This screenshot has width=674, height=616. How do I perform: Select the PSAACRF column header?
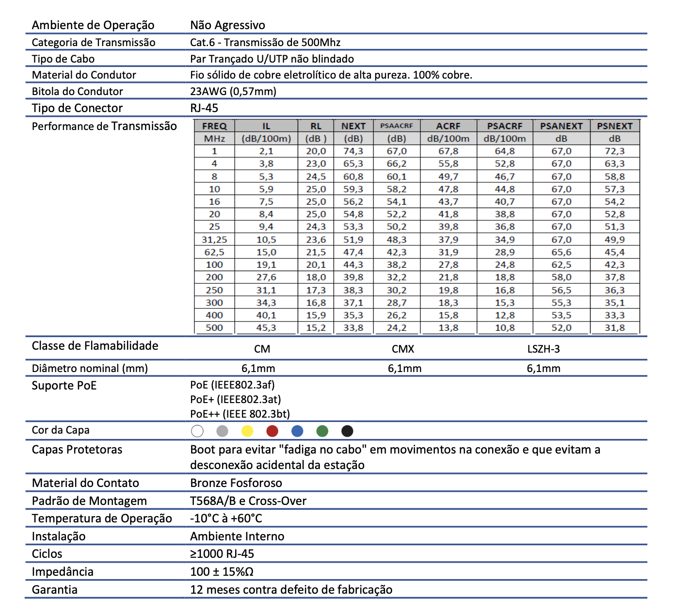(x=397, y=126)
